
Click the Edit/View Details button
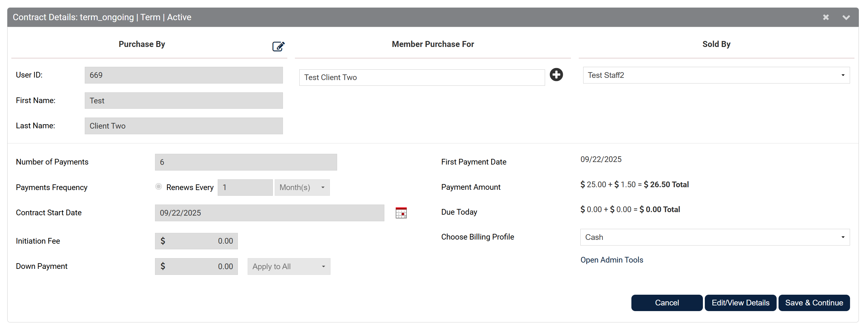click(x=740, y=303)
